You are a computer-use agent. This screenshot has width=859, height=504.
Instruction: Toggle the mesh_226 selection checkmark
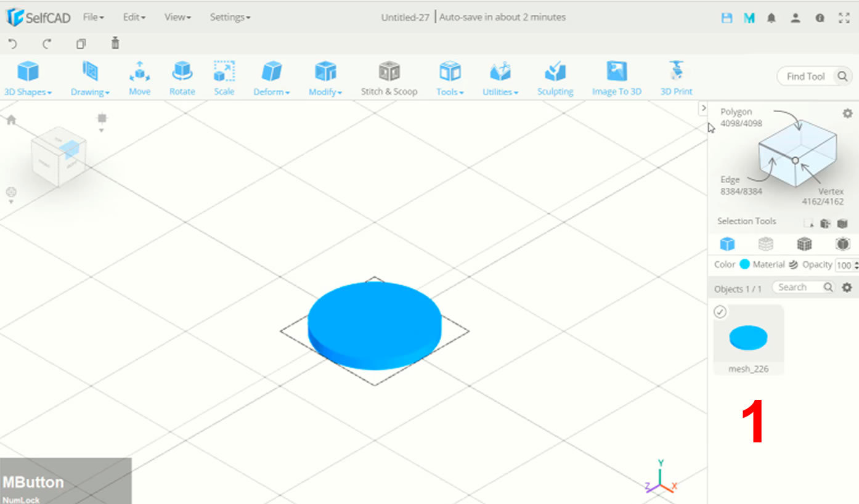(x=720, y=312)
